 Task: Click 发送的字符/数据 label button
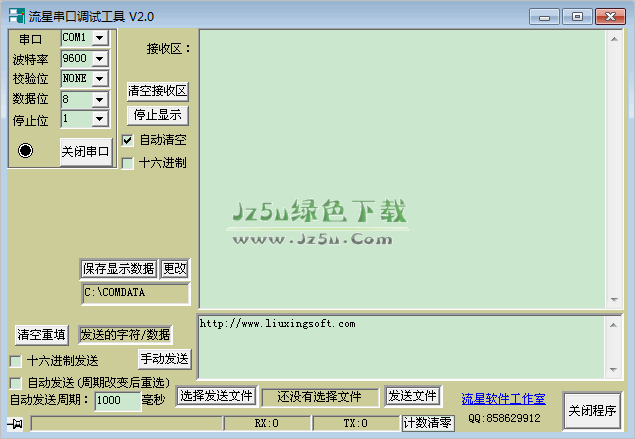coord(125,335)
